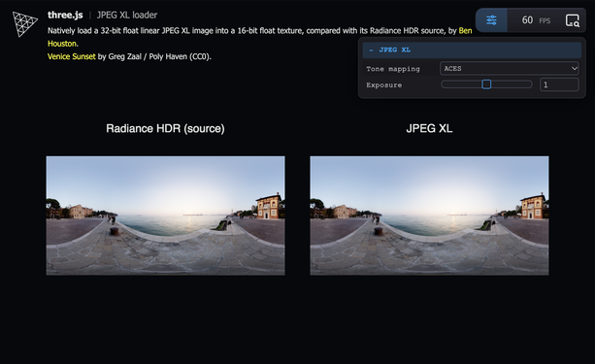Click the Radiance HDR source image
Screen dimensions: 595x364
(x=165, y=215)
